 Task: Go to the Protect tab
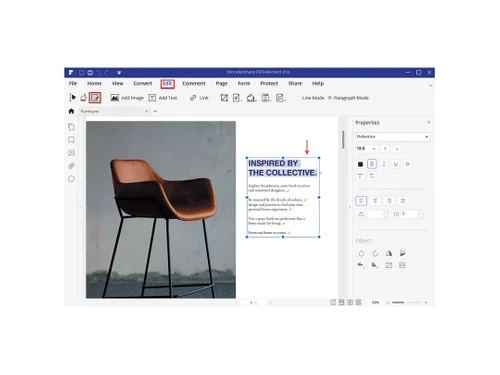[269, 83]
